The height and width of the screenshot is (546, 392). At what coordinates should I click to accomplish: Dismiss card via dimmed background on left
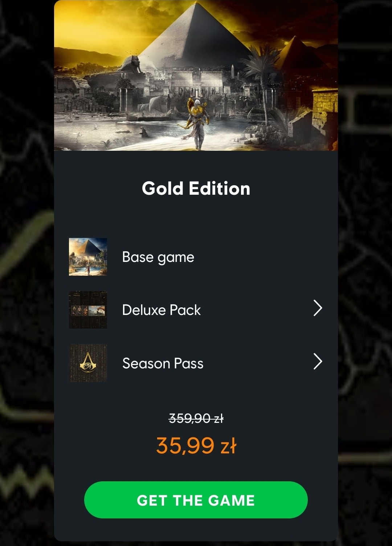pos(27,272)
